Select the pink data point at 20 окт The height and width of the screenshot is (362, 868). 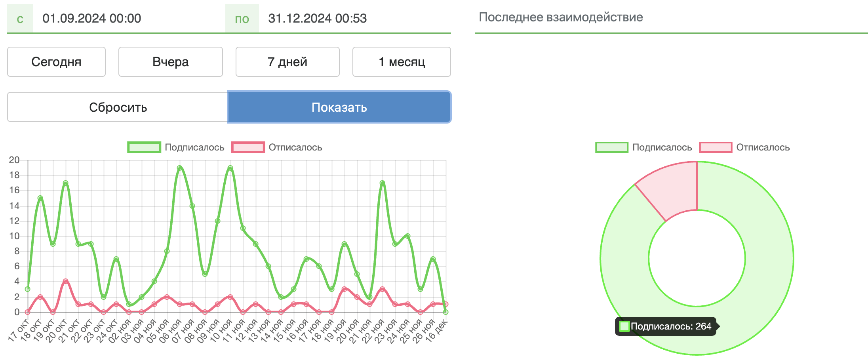coord(66,282)
